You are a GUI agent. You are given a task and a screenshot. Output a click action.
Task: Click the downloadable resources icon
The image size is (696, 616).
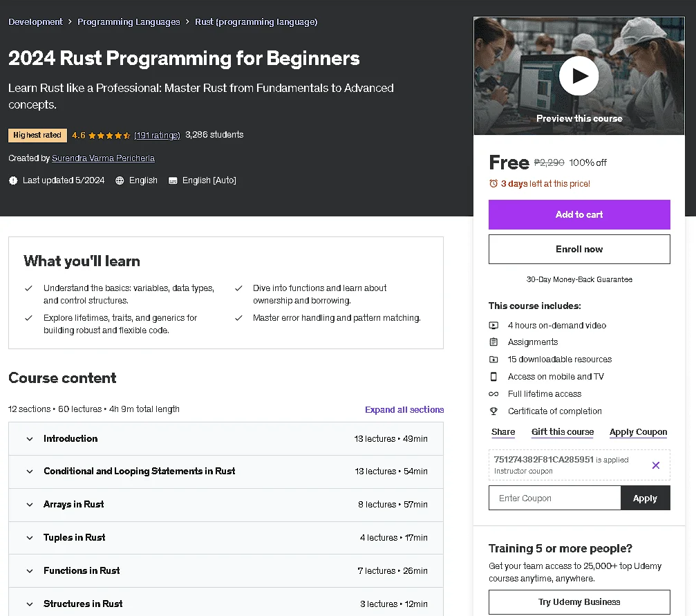[493, 360]
